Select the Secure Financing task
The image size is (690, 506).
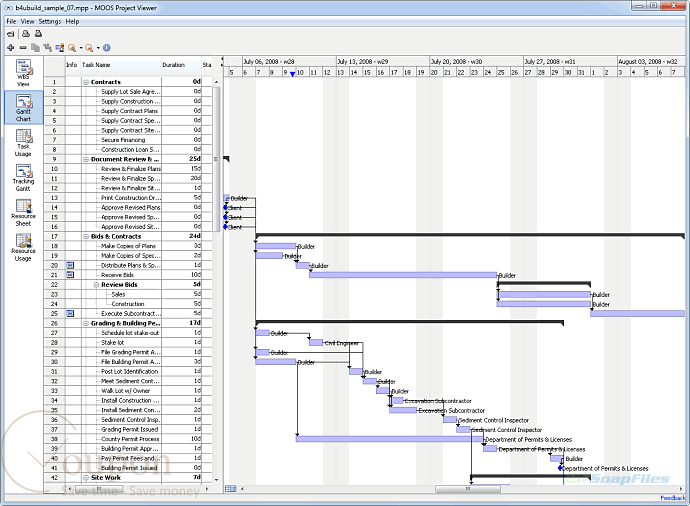coord(123,140)
